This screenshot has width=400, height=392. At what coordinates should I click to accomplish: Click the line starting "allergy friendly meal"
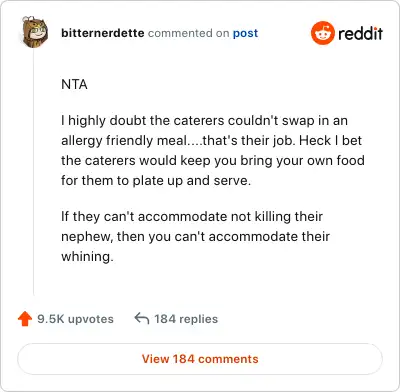pyautogui.click(x=211, y=141)
